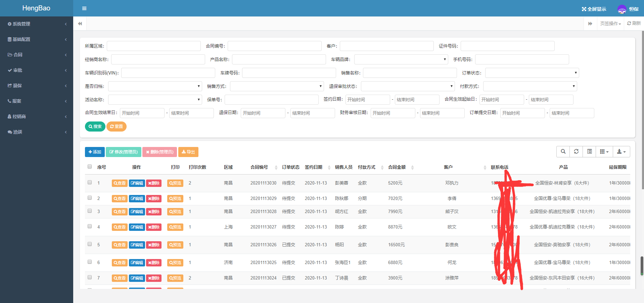644x303 pixels.
Task: Click the blue 添加 add button
Action: pos(95,152)
